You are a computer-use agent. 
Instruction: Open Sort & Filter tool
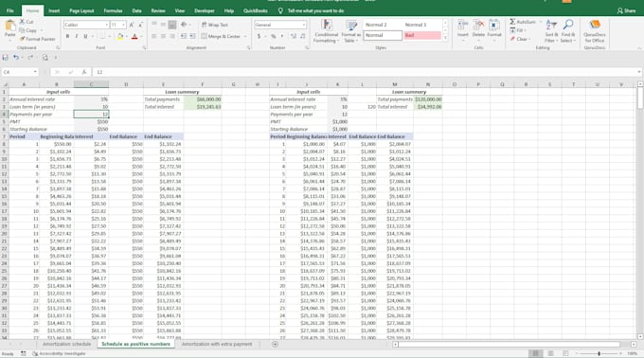[x=551, y=31]
